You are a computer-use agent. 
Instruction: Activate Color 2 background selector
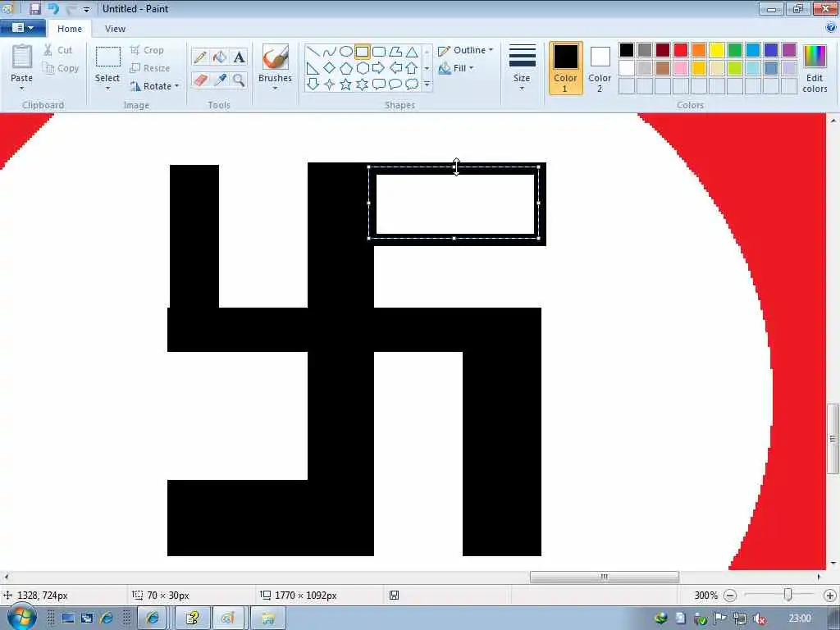[x=600, y=69]
